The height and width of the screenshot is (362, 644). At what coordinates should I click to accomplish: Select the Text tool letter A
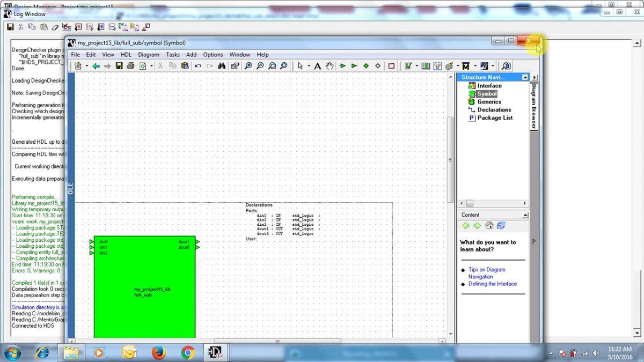pyautogui.click(x=318, y=66)
